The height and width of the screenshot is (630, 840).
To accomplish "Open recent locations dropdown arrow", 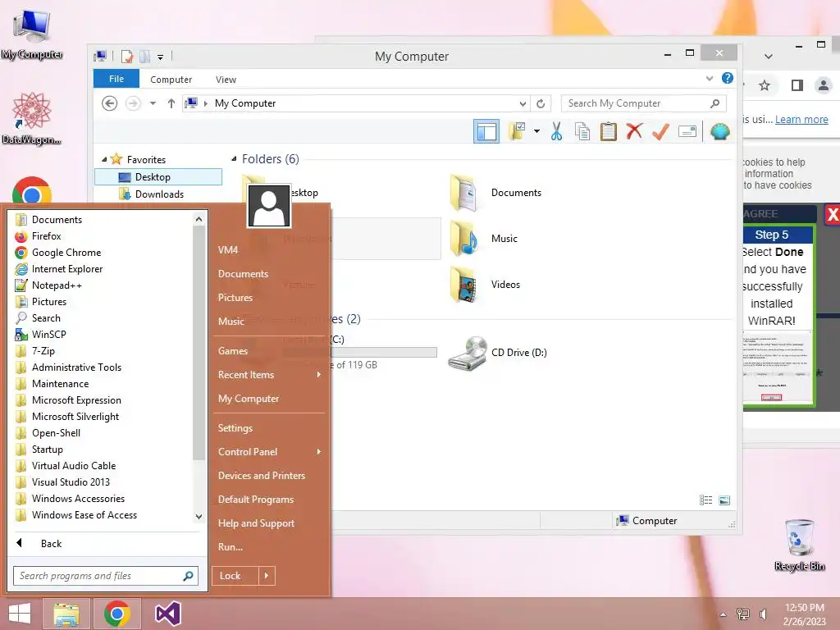I will pos(153,103).
